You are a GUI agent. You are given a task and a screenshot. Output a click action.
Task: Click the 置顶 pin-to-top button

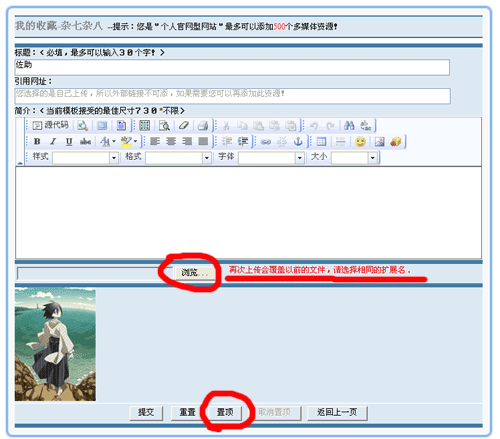tap(225, 413)
